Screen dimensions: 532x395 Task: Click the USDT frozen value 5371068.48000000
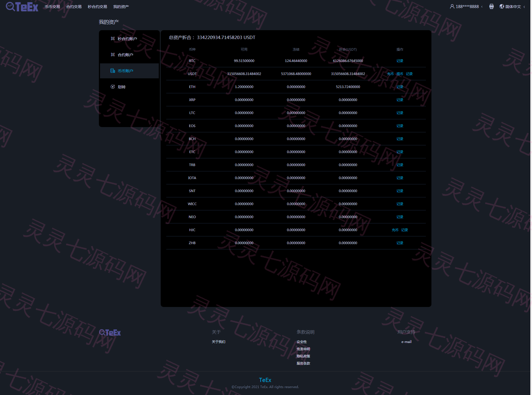tap(296, 74)
